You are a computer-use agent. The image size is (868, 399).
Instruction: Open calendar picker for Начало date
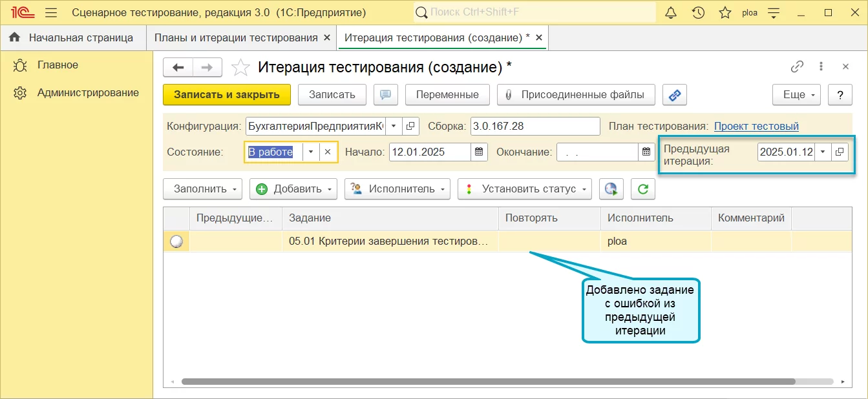pos(479,152)
